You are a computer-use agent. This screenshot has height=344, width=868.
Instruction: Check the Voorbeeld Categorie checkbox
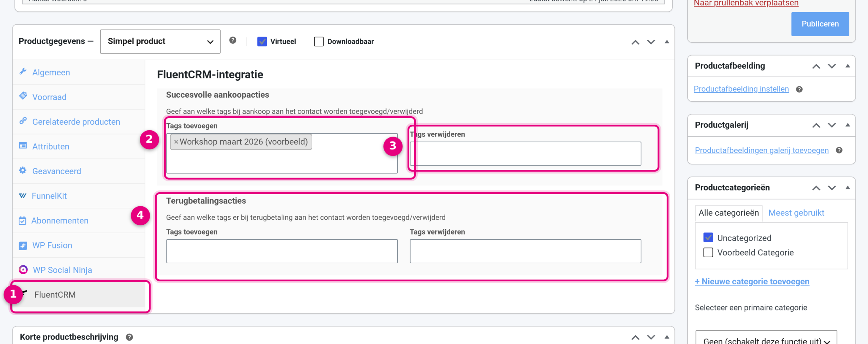coord(708,252)
